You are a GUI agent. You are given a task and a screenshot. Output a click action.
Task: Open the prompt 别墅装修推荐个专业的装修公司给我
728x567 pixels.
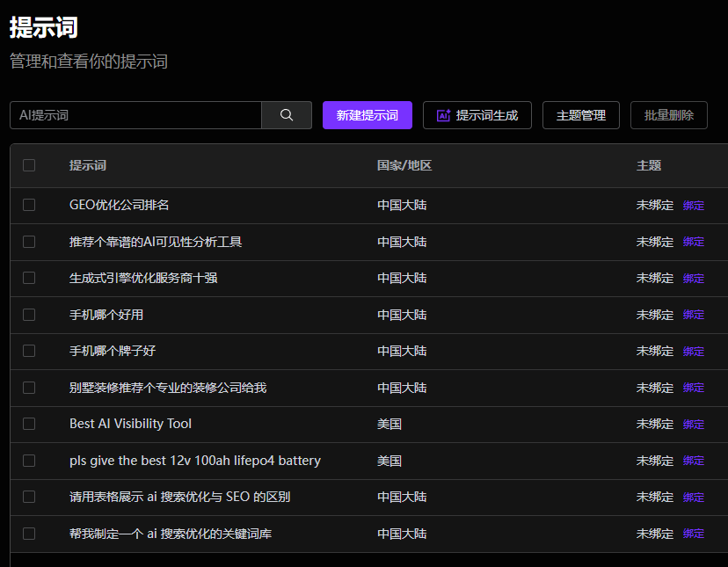click(x=167, y=388)
